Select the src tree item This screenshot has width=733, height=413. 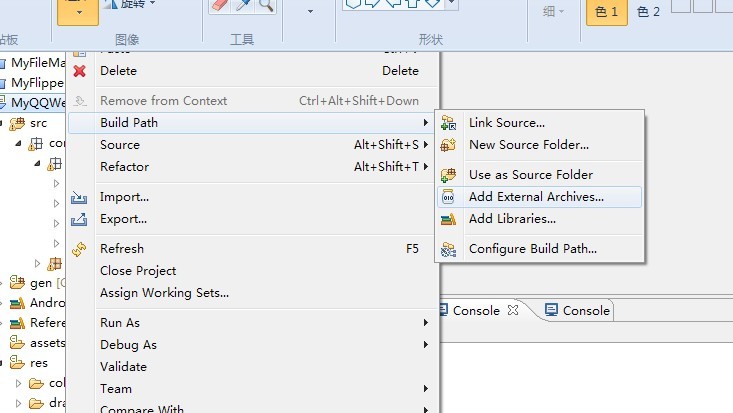pos(39,123)
